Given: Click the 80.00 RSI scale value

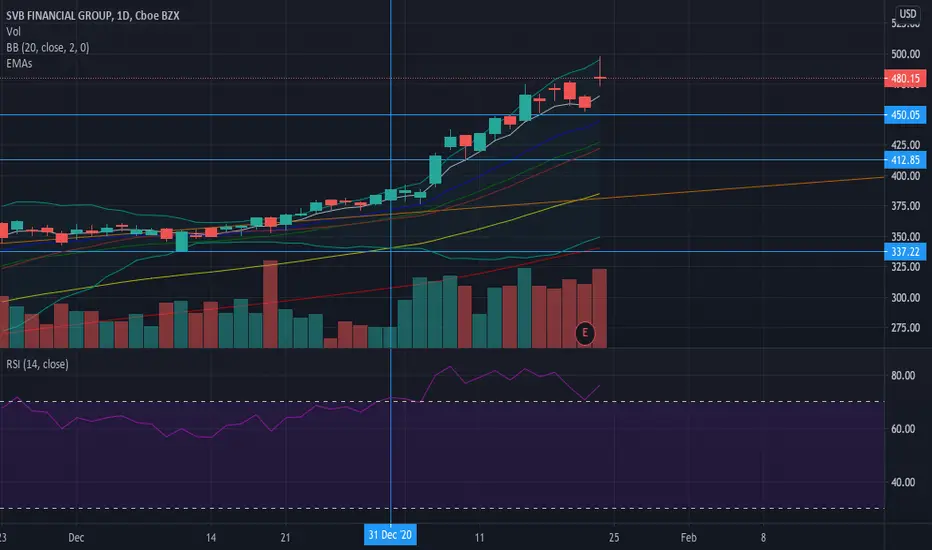Looking at the screenshot, I should [903, 375].
